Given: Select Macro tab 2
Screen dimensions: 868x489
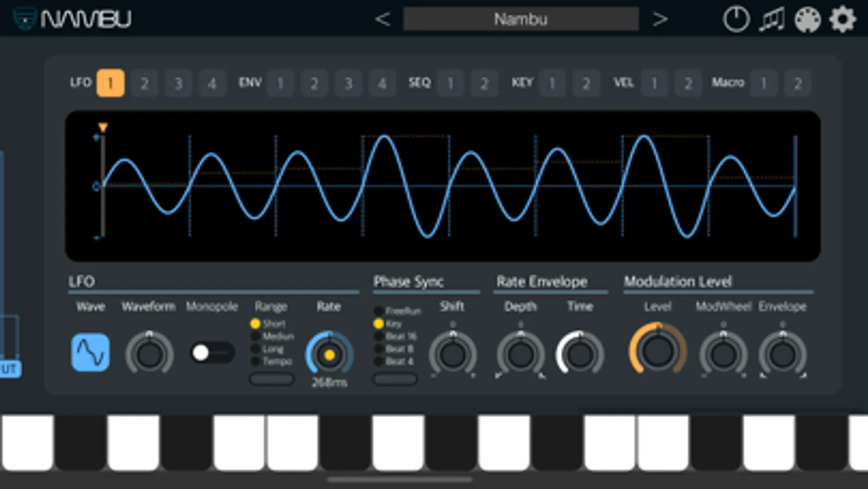Looking at the screenshot, I should [x=797, y=83].
